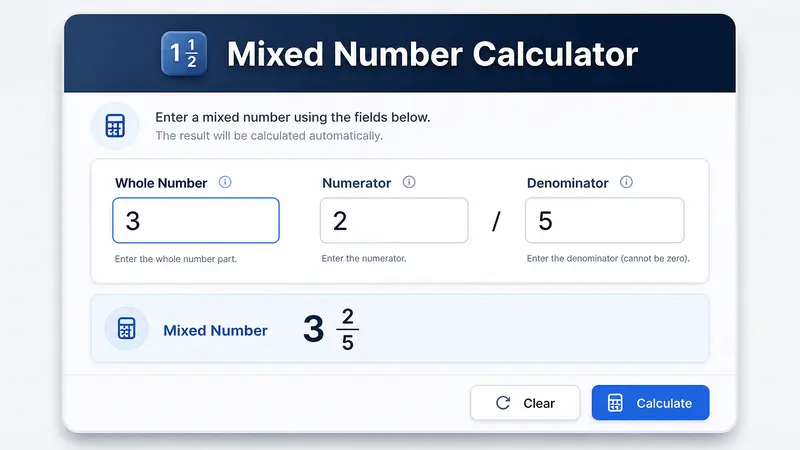800x450 pixels.
Task: Open the Whole Number info icon
Action: pos(225,182)
